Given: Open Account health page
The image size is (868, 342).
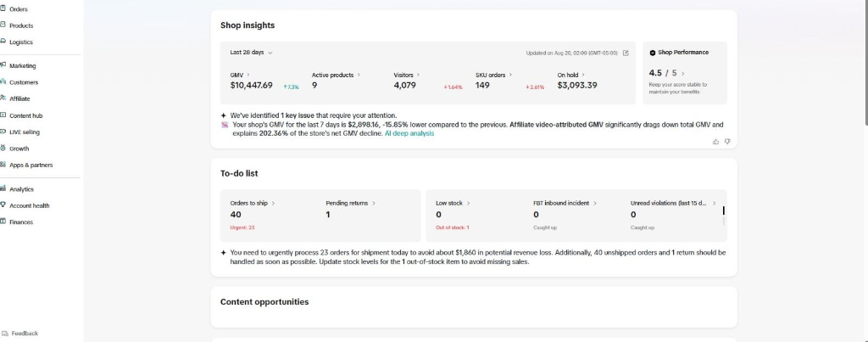Looking at the screenshot, I should (x=30, y=205).
